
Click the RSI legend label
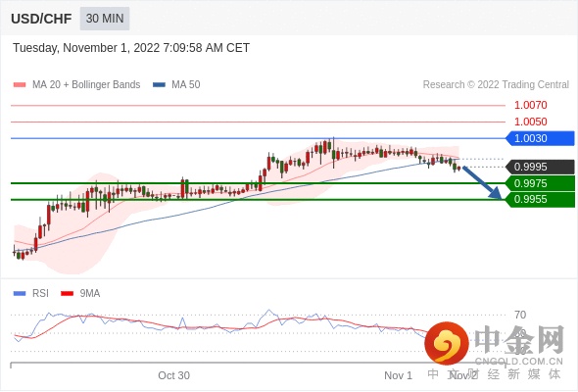coord(40,294)
